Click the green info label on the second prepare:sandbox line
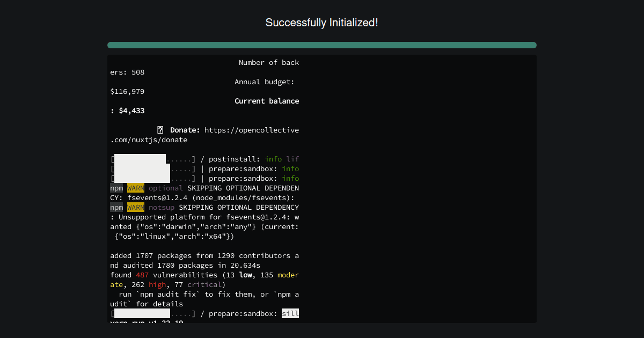644x338 pixels. 290,178
